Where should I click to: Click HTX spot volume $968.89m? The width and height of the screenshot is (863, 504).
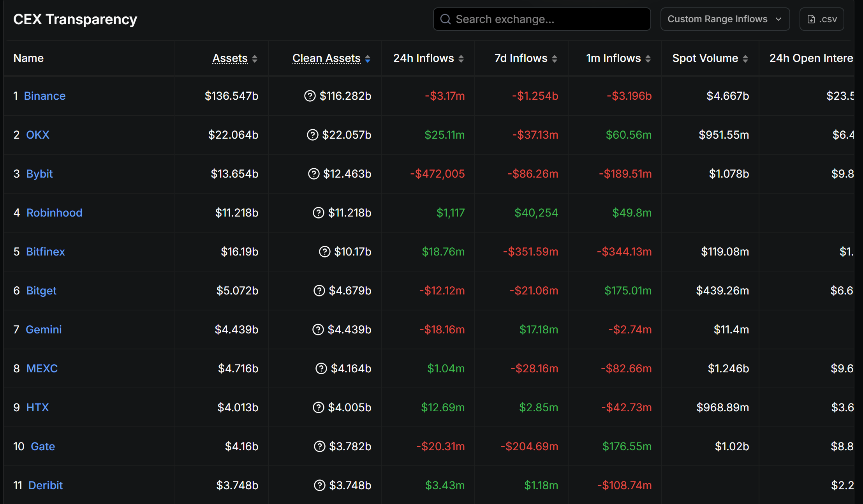click(723, 407)
